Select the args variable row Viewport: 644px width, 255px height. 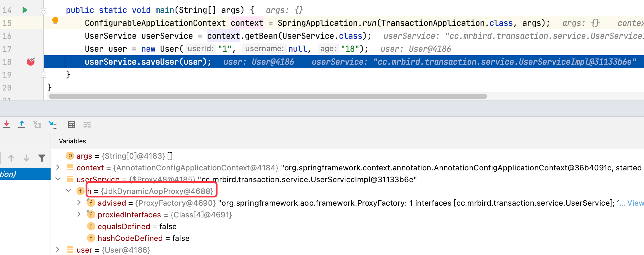pyautogui.click(x=348, y=156)
